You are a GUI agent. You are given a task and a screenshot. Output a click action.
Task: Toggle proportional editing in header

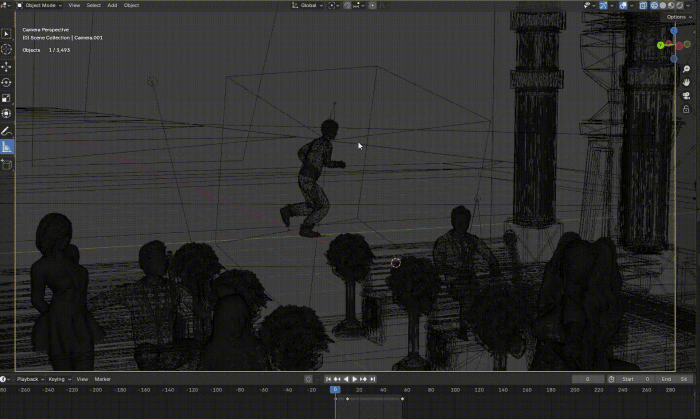(372, 5)
